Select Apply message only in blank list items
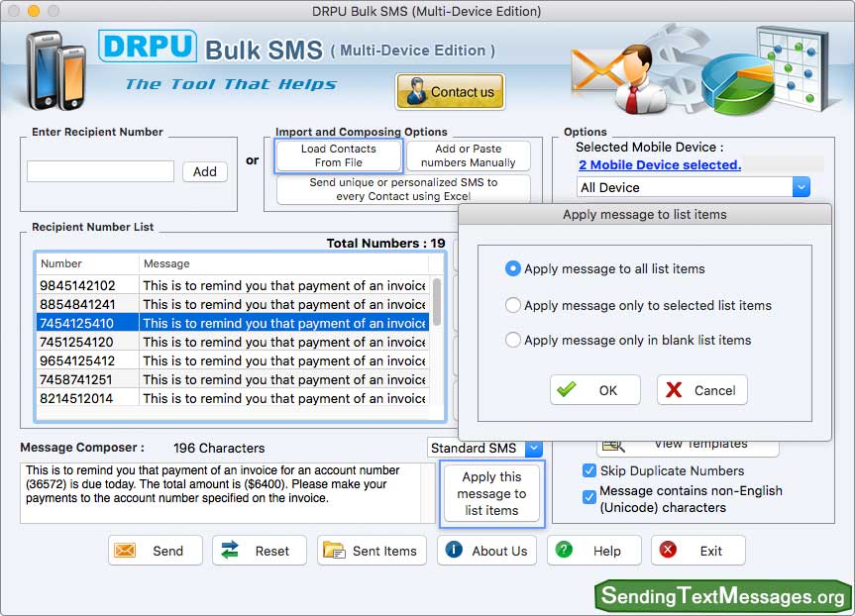Viewport: 855px width, 616px height. 512,340
